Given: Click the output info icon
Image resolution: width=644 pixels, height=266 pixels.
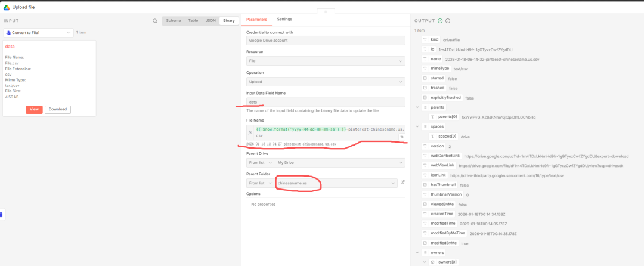Looking at the screenshot, I should point(447,21).
